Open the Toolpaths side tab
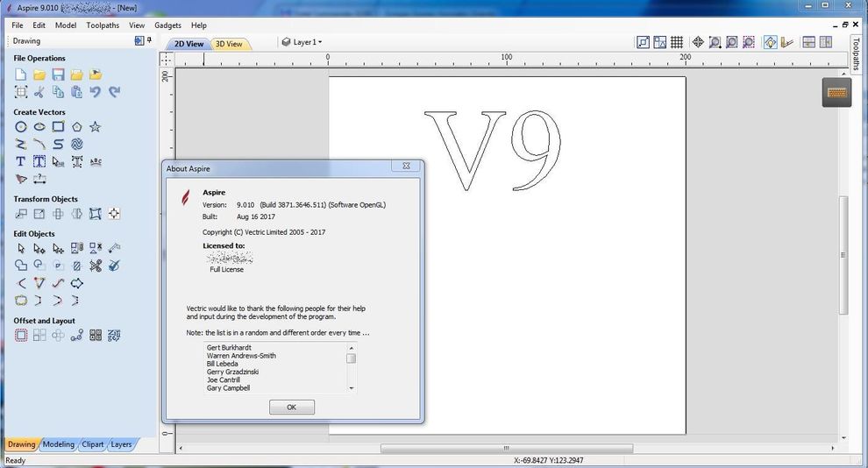Screen dimensions: 868x468 (856, 53)
